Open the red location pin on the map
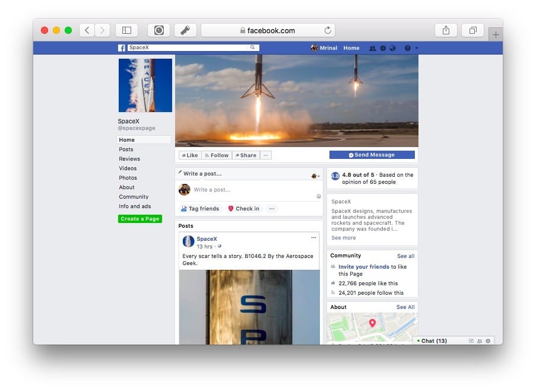This screenshot has width=536, height=392. tap(373, 324)
